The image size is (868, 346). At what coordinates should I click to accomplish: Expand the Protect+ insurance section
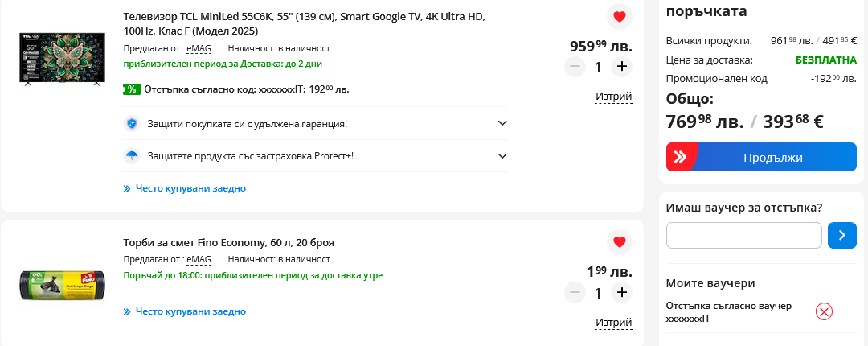pyautogui.click(x=502, y=155)
